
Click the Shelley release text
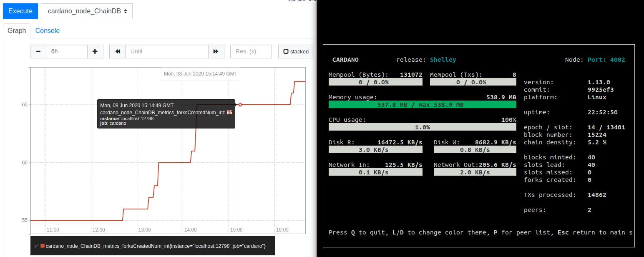coord(443,60)
